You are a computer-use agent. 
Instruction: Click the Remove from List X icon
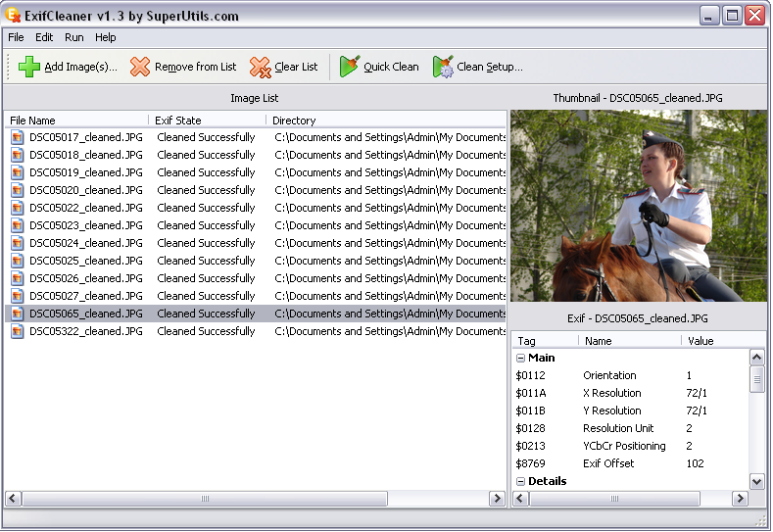click(140, 67)
